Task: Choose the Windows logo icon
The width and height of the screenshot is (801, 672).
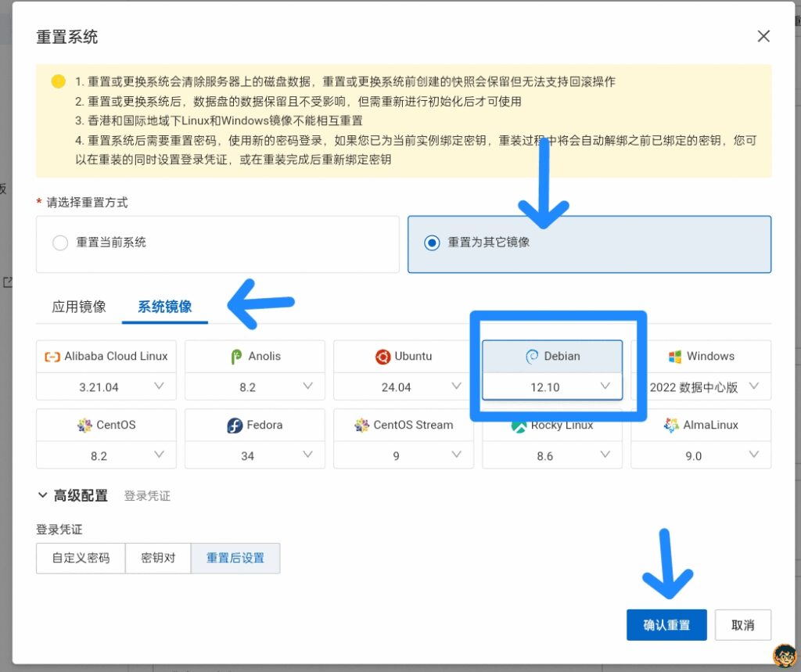Action: (675, 356)
